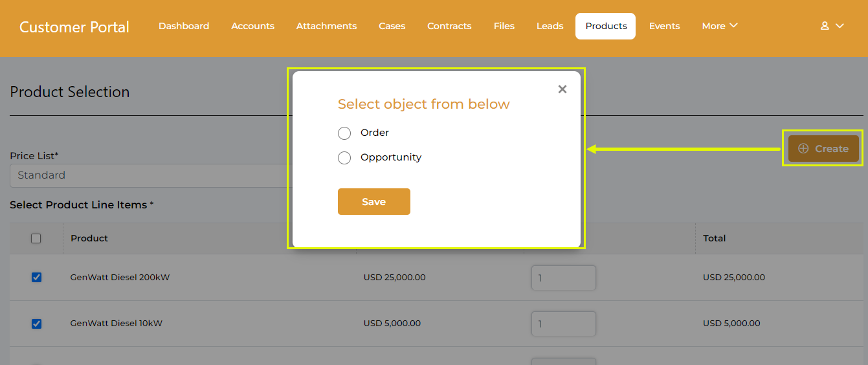Click the Customer Portal title link
Screen dimensions: 868x365
[74, 27]
